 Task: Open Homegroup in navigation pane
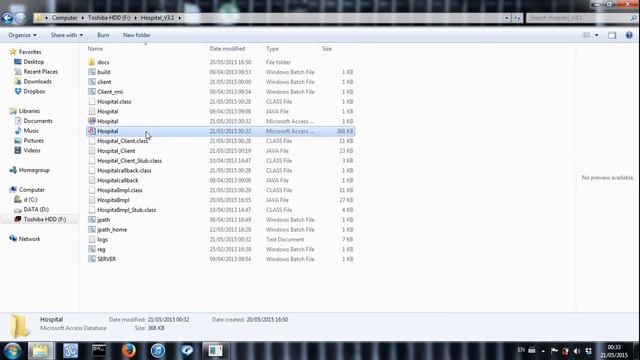(x=34, y=170)
